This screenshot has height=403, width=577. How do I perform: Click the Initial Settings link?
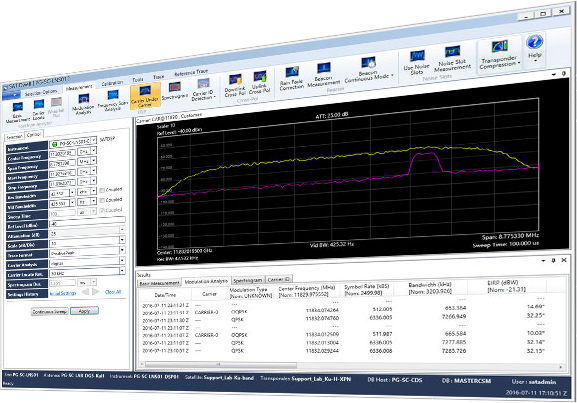coord(63,293)
